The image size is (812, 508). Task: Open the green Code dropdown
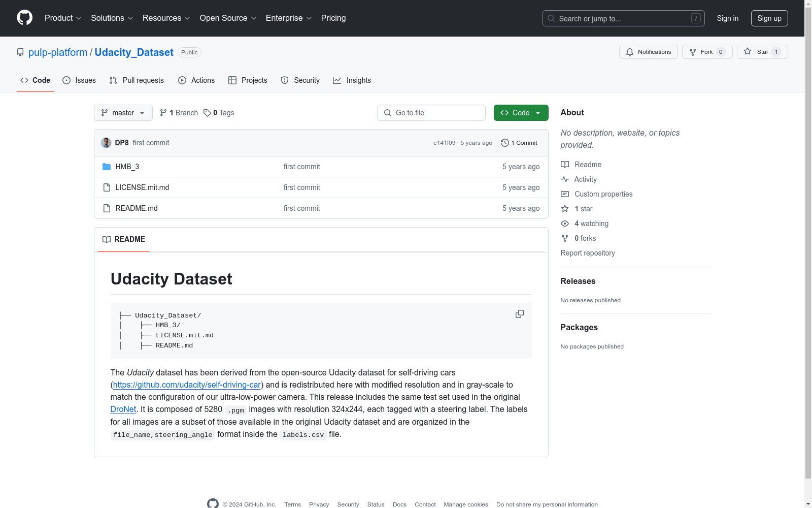point(521,113)
